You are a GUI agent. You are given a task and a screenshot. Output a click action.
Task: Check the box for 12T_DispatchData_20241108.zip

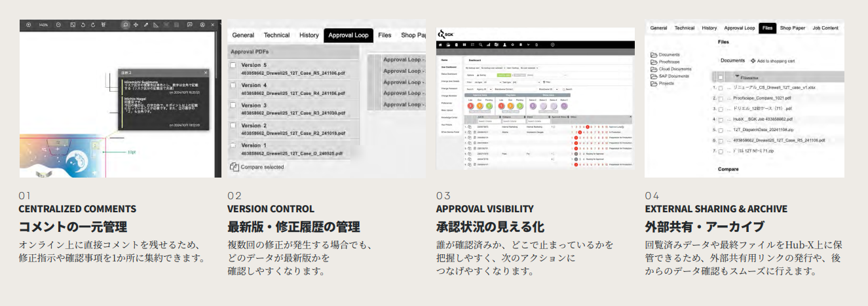click(721, 130)
